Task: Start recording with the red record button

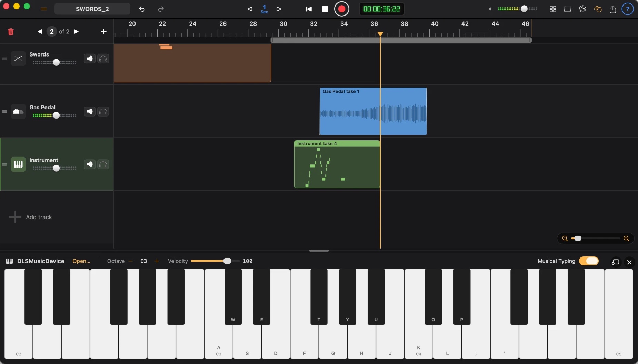Action: click(342, 9)
